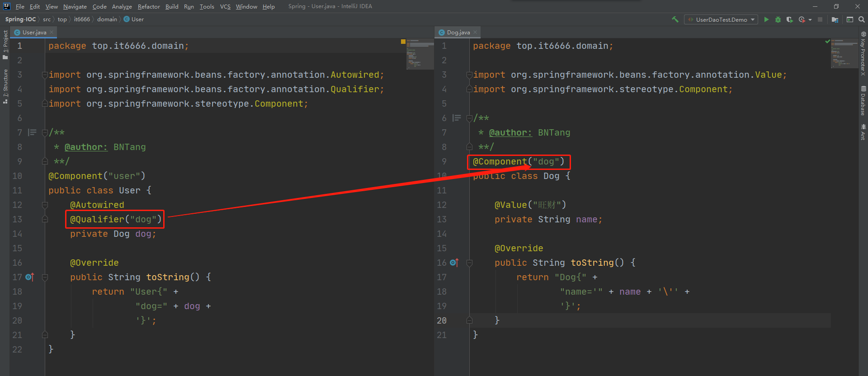Collapse toString method fold in User.java line 17
868x376 pixels.
(45, 277)
